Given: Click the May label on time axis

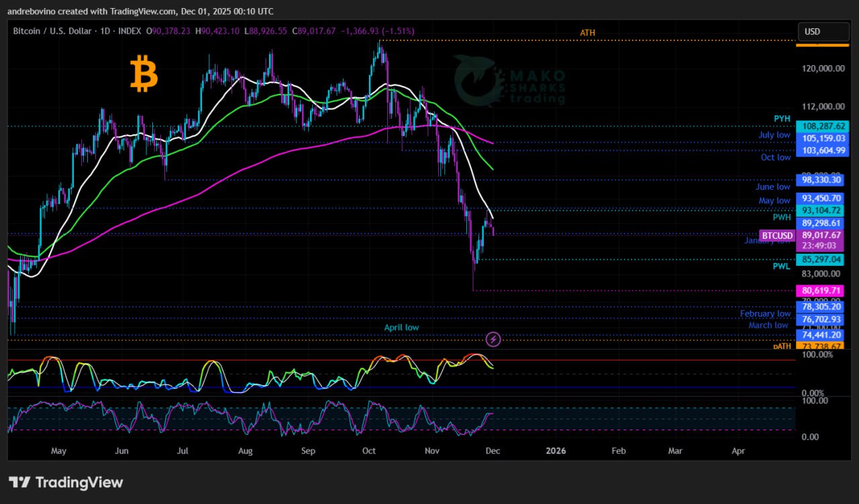Looking at the screenshot, I should click(58, 451).
